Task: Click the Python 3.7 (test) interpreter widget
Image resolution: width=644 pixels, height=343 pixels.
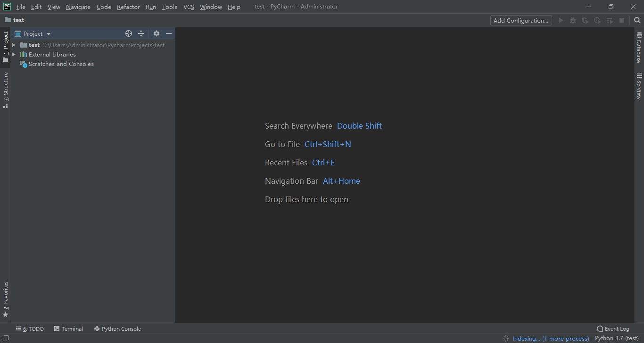Action: tap(617, 338)
